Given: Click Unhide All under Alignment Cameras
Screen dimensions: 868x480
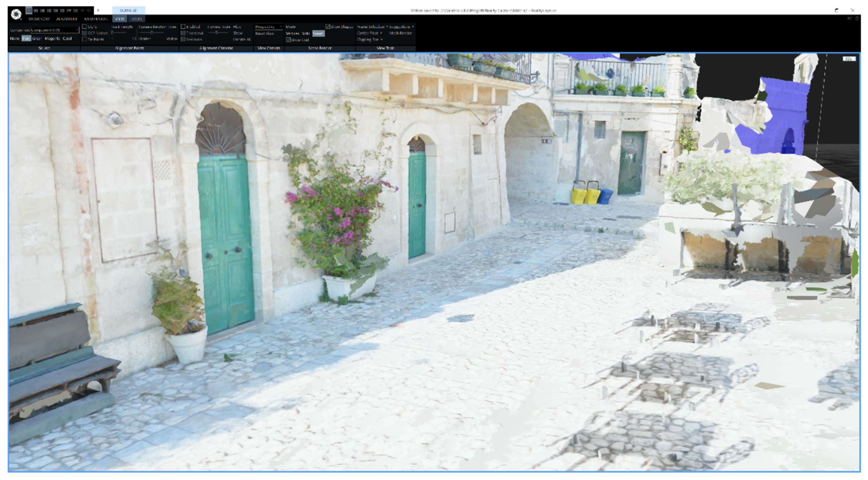Looking at the screenshot, I should pos(242,40).
